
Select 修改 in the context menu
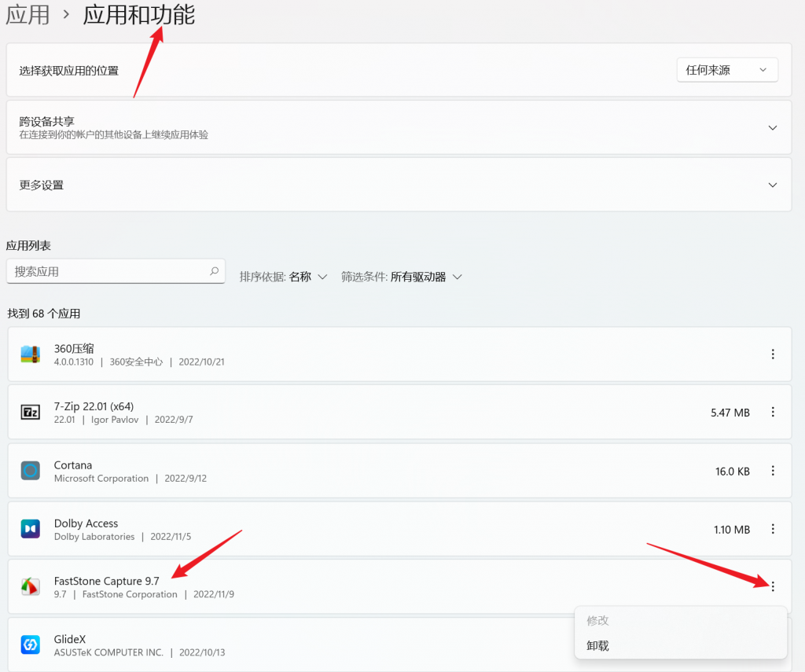pos(597,621)
